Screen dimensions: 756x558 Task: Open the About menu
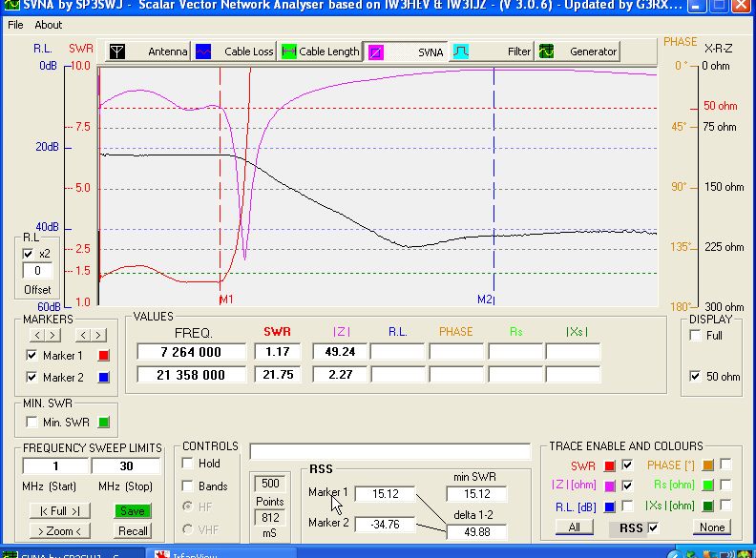point(49,25)
